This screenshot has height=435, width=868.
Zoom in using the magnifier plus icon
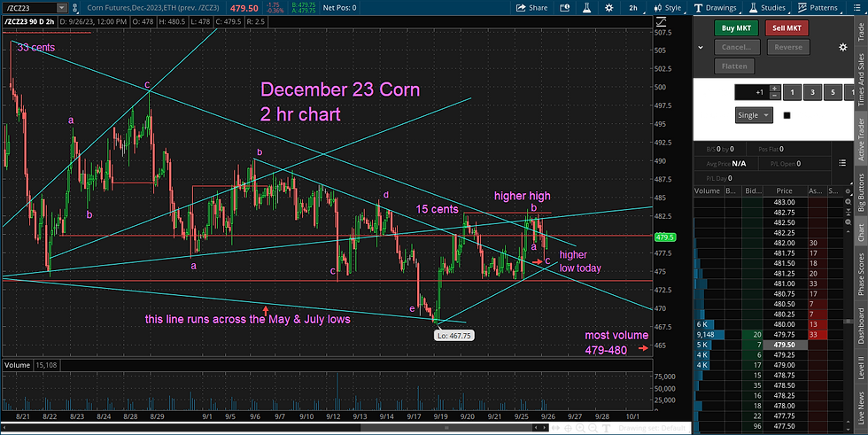[x=580, y=429]
